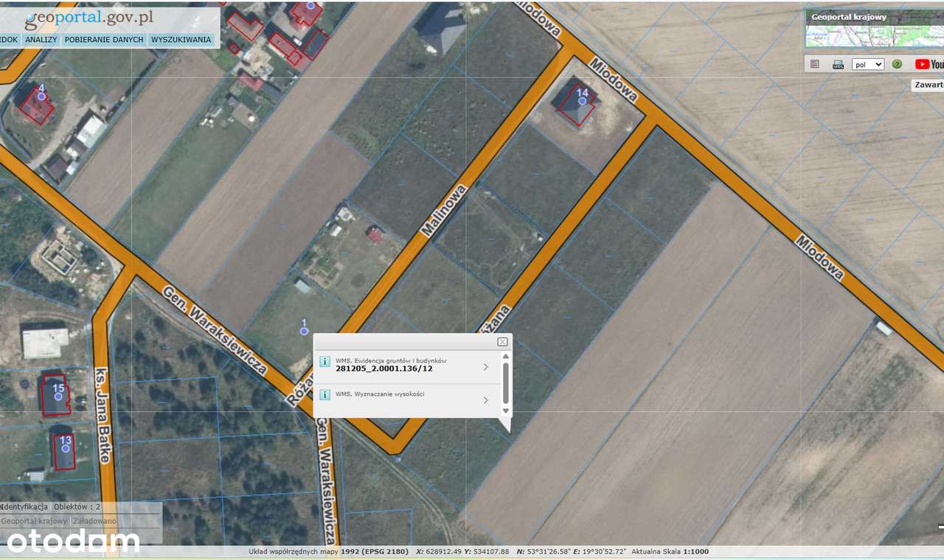Click the popup scrollbar down arrow
The image size is (944, 560).
(x=505, y=410)
